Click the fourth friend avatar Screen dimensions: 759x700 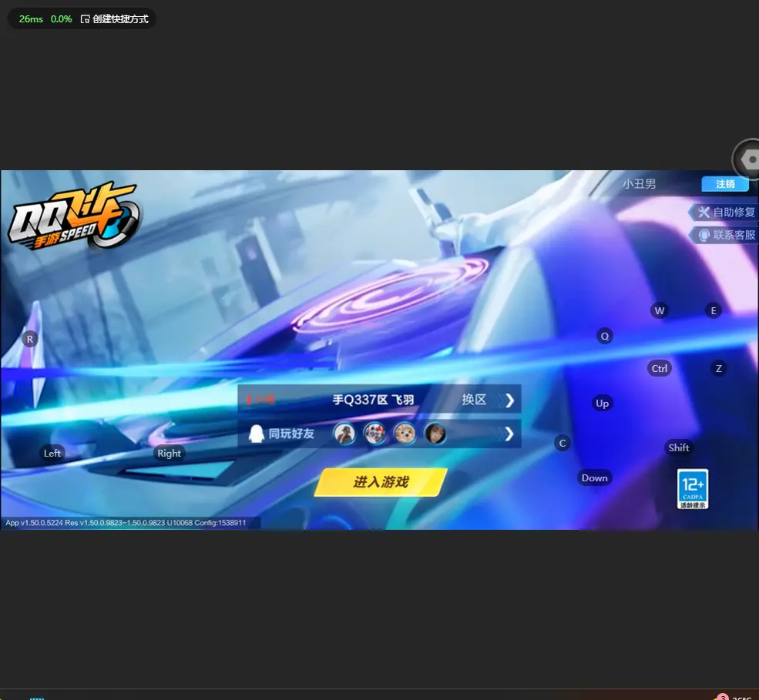pos(435,434)
